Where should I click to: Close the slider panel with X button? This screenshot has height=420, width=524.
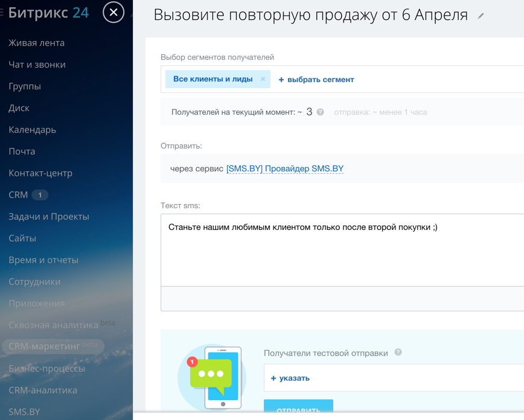coord(113,12)
